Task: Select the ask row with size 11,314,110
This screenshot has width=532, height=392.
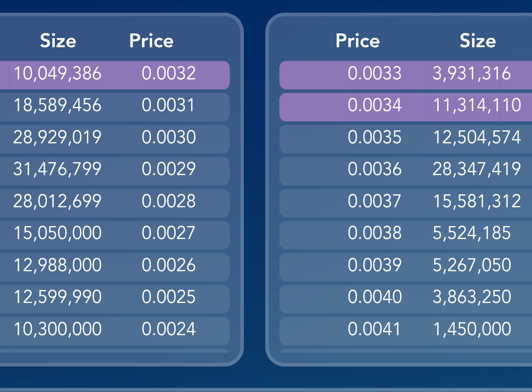Action: 406,107
